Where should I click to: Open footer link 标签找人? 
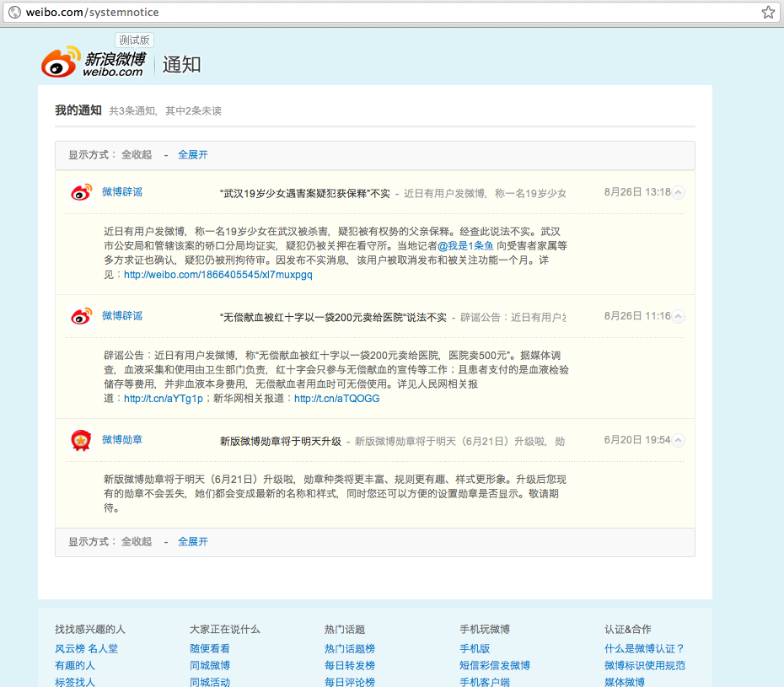pyautogui.click(x=75, y=683)
